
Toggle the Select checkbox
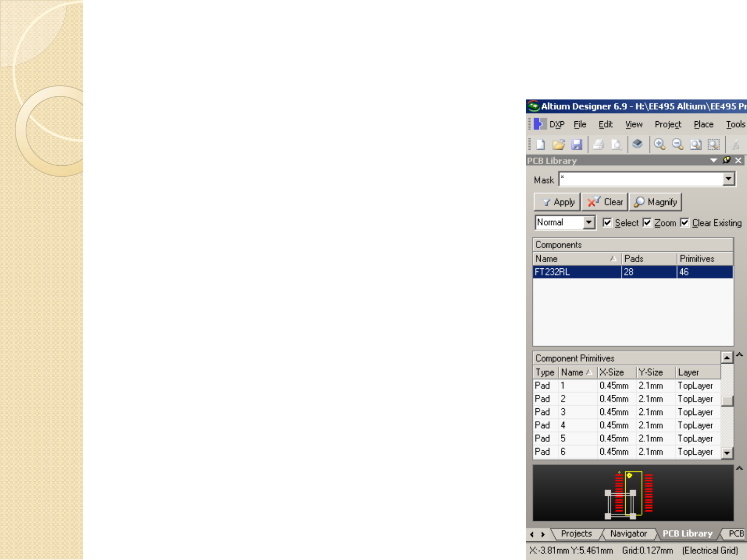(607, 222)
